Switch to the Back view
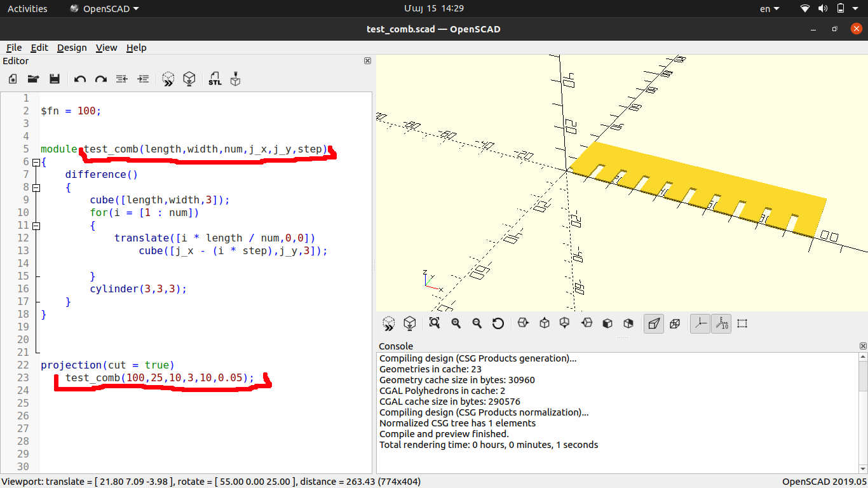 (x=628, y=323)
